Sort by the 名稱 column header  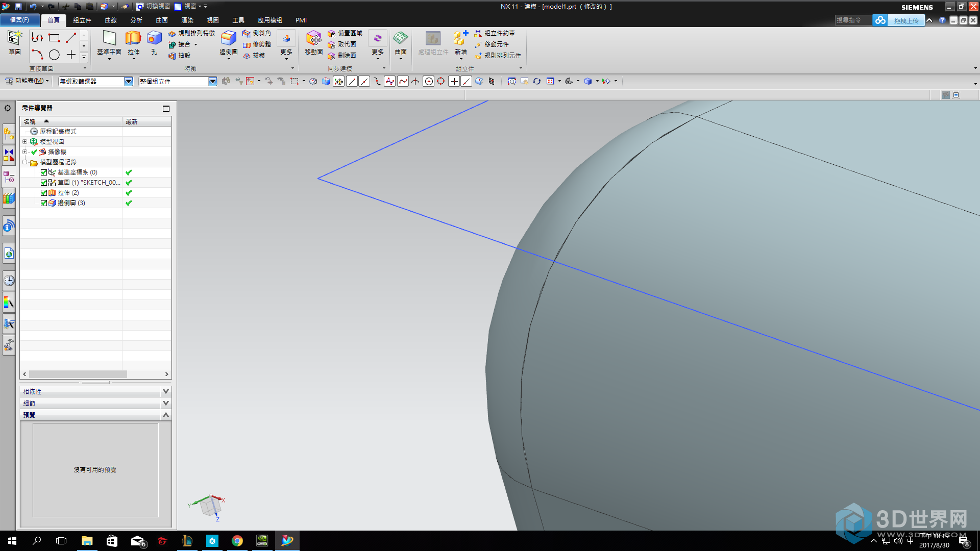click(x=71, y=121)
